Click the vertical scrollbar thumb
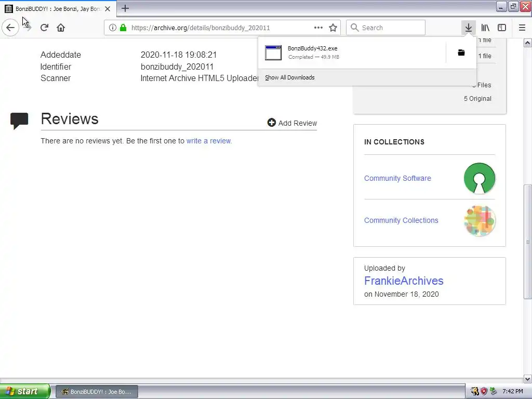Screen dimensions: 532x399 (x=527, y=242)
